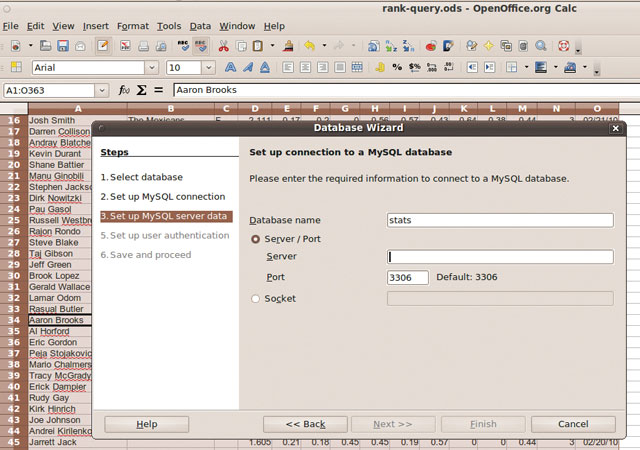Open the font name dropdown
640x450 pixels.
tap(151, 67)
